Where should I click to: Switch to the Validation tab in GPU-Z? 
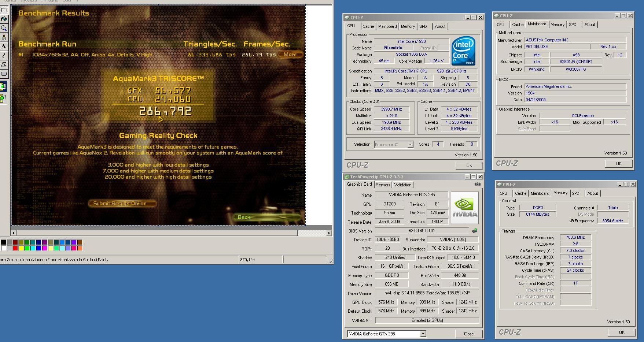click(x=403, y=185)
